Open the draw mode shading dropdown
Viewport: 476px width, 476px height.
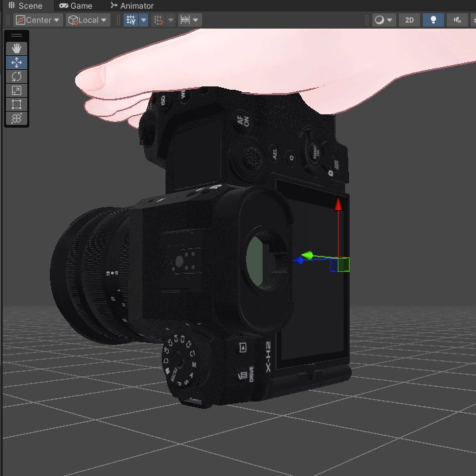(384, 20)
